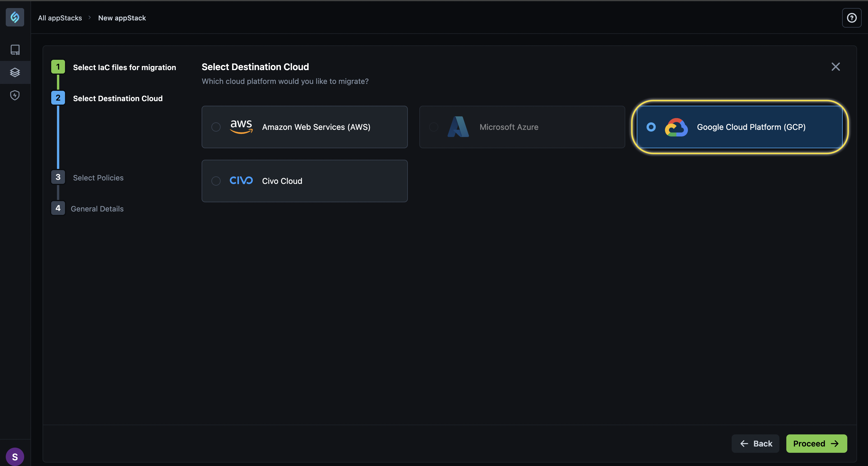The height and width of the screenshot is (466, 868).
Task: Click step number 1 badge
Action: tap(58, 67)
